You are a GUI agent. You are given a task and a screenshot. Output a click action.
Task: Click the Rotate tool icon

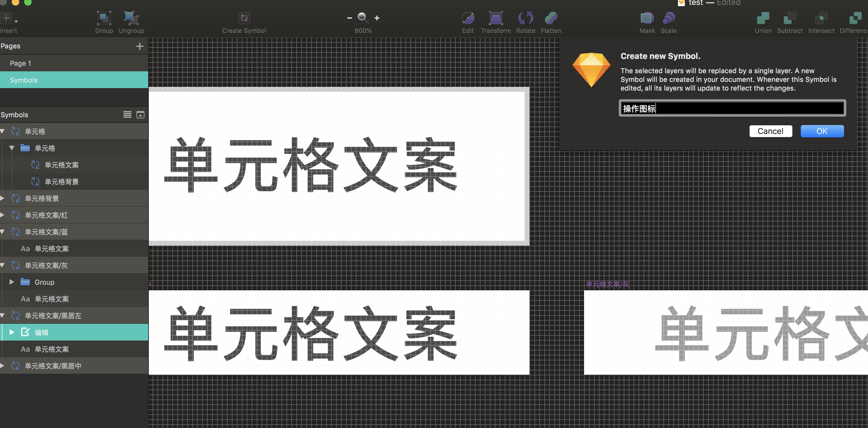click(525, 18)
